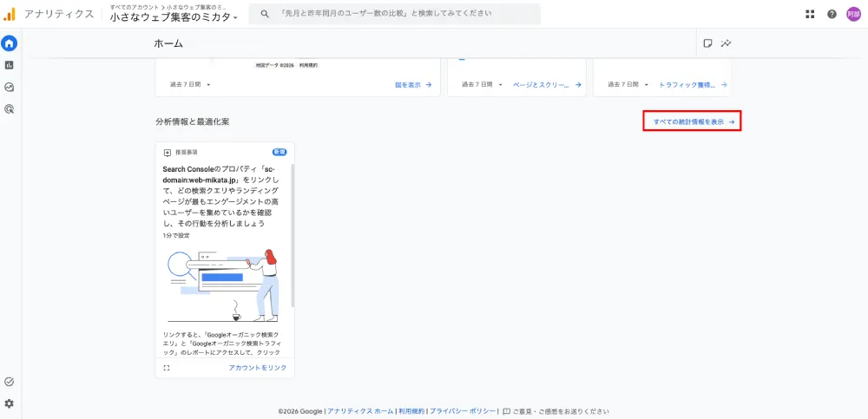Click the Analytics logo
Image resolution: width=868 pixels, height=419 pixels.
(x=10, y=14)
